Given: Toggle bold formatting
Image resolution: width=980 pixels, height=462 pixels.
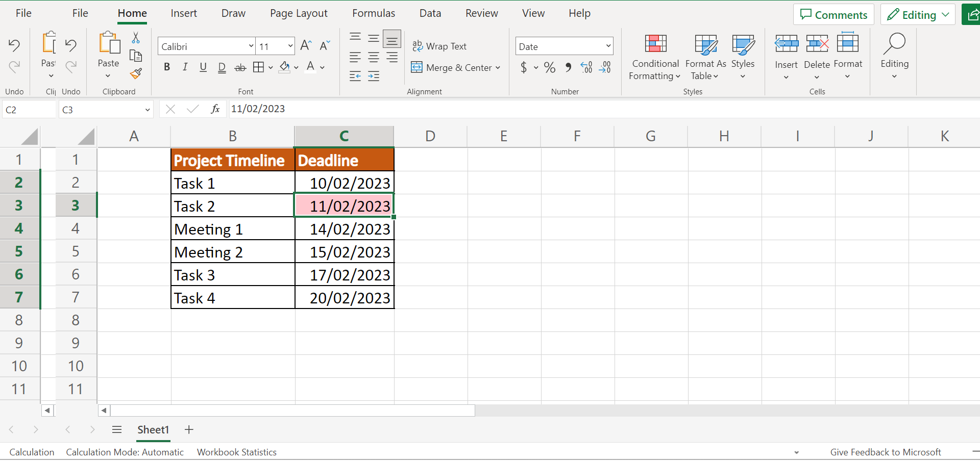Looking at the screenshot, I should (167, 67).
